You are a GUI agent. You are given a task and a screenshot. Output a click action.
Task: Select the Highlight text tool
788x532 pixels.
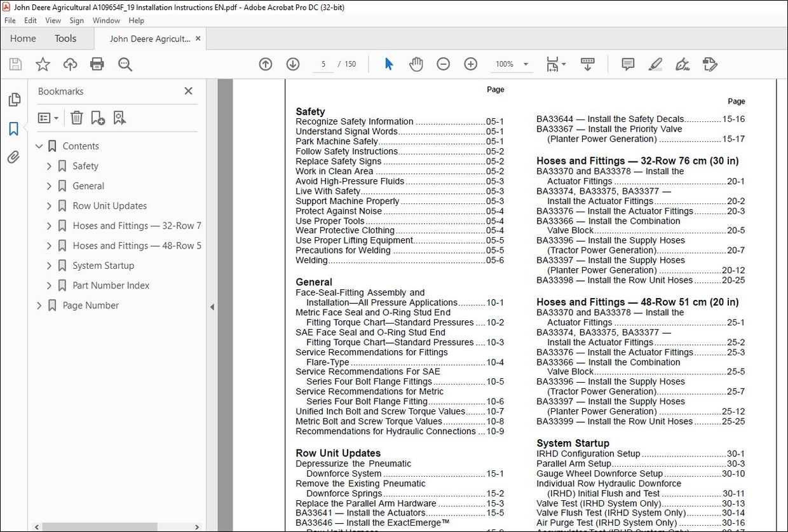(x=655, y=64)
